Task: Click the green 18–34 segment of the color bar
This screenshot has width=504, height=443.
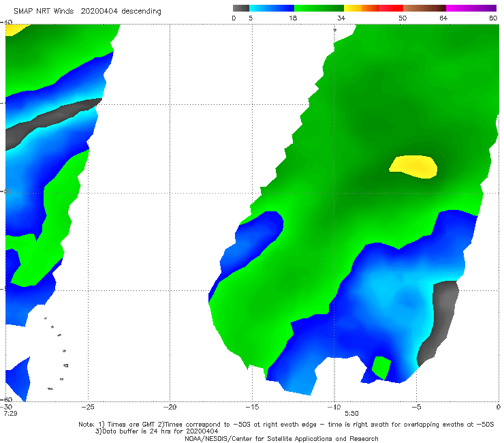Action: tap(319, 8)
